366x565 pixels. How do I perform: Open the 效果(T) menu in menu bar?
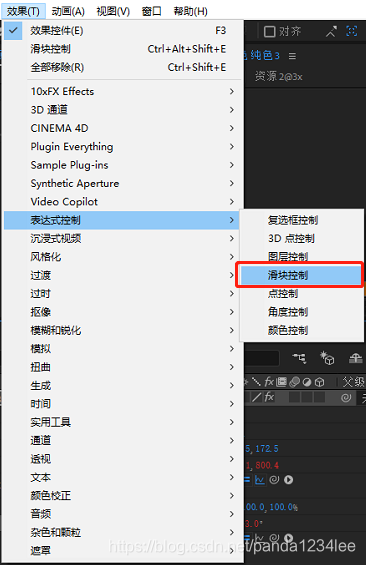coord(23,11)
